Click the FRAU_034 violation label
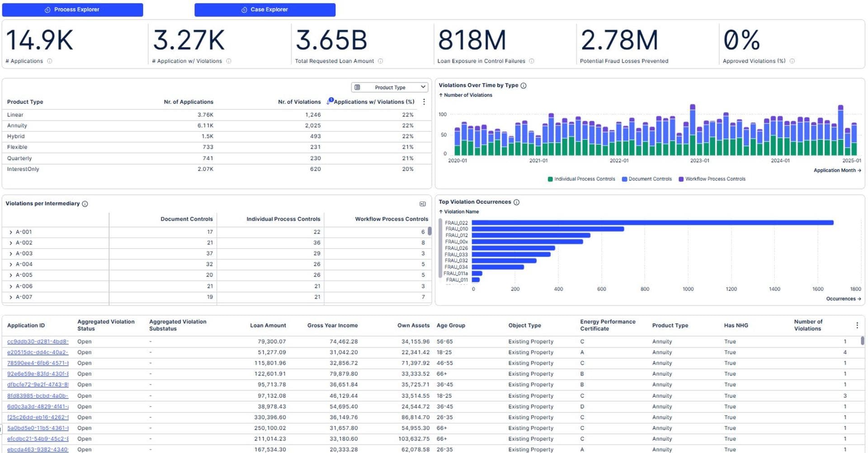 (457, 267)
